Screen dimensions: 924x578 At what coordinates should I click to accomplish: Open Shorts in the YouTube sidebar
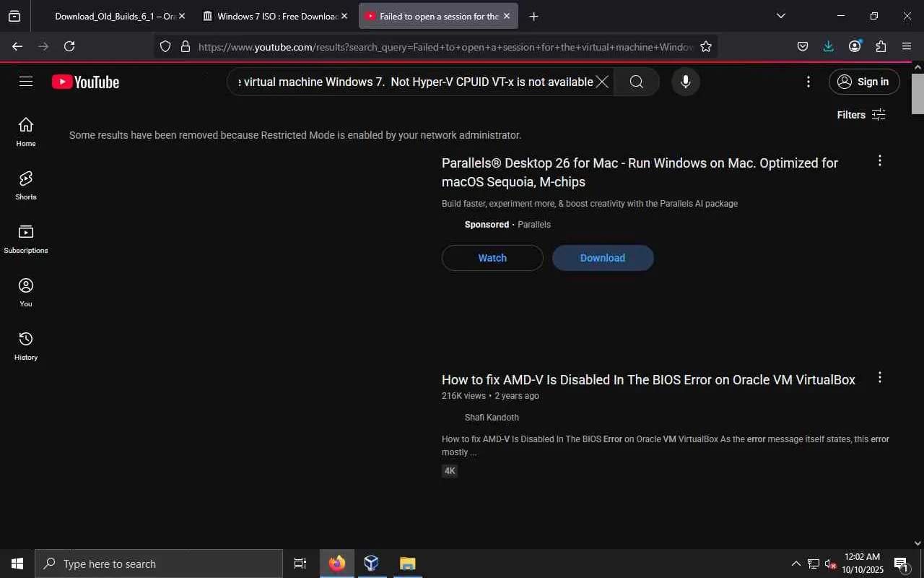click(26, 186)
